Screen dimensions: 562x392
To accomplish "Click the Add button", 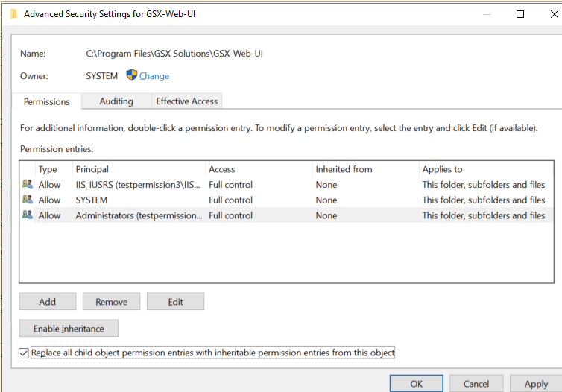I will [x=47, y=302].
